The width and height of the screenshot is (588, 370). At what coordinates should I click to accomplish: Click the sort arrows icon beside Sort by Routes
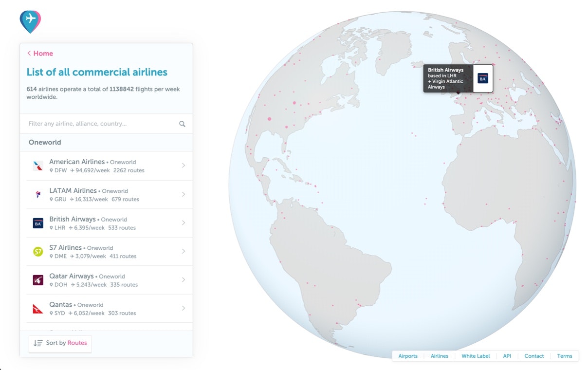37,343
